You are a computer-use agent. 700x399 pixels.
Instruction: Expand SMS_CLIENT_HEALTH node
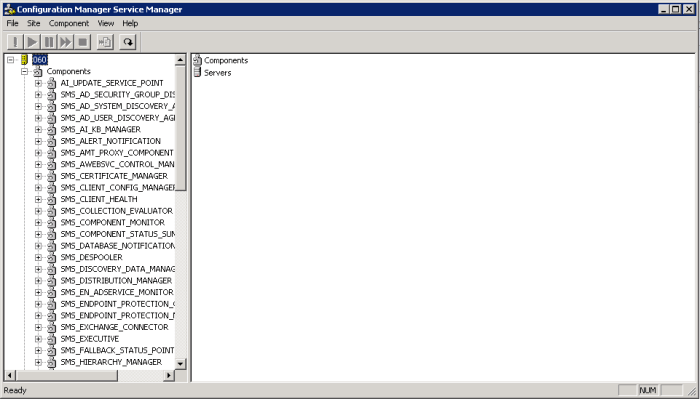[38, 199]
